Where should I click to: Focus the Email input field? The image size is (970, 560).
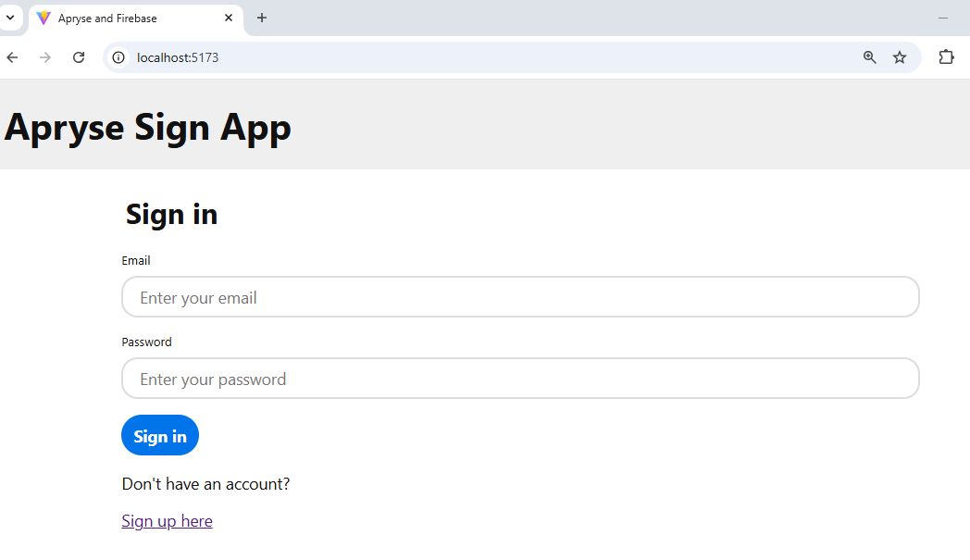click(520, 297)
